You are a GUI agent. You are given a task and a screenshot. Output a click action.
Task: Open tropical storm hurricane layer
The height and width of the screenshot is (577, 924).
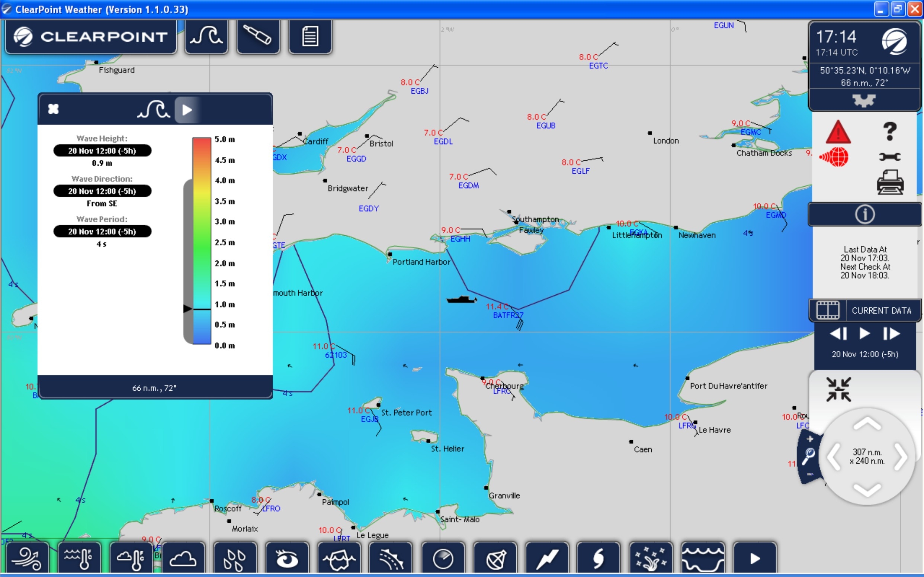tap(598, 558)
